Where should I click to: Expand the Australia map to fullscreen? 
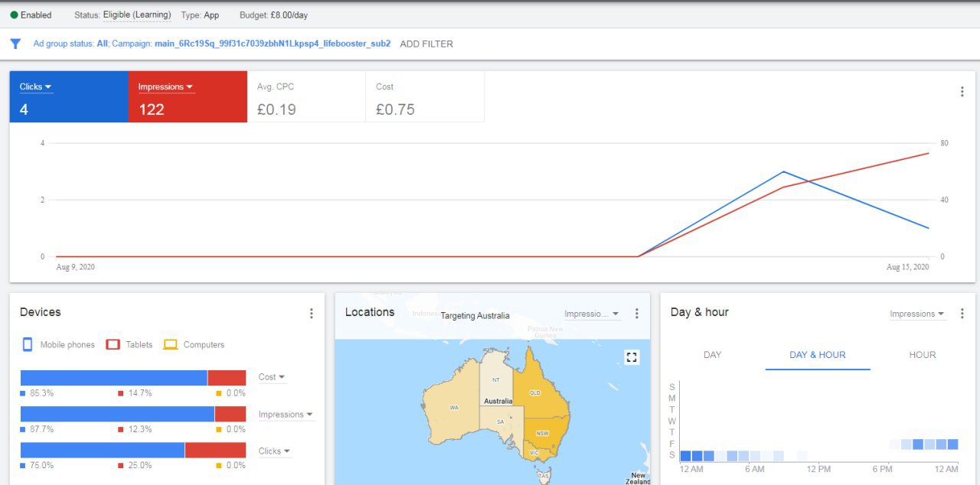coord(632,357)
